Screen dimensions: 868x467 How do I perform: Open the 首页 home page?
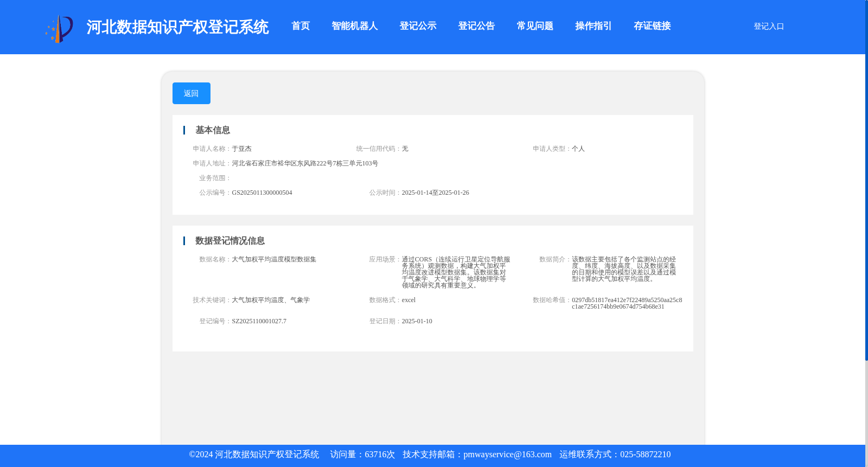click(301, 26)
